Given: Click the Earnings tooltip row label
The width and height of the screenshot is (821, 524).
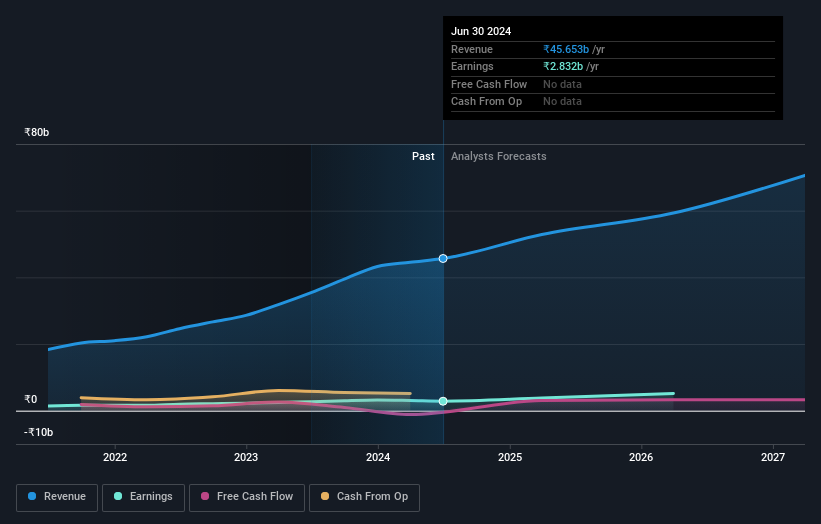Looking at the screenshot, I should [x=472, y=66].
